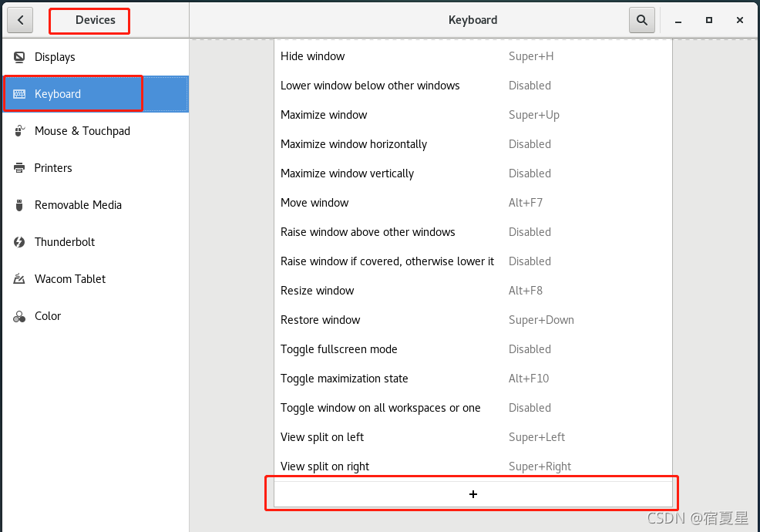
Task: Click the Super+Down shortcut value
Action: 541,320
